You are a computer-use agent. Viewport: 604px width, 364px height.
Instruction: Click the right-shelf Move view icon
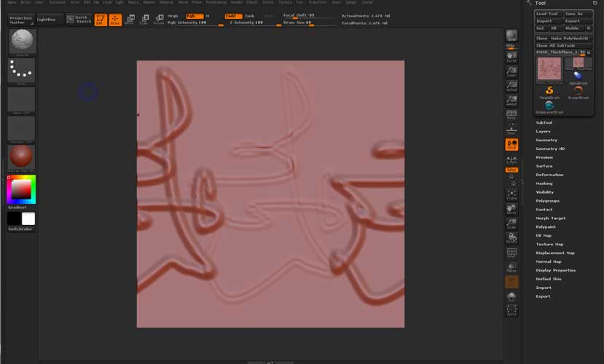pos(511,210)
